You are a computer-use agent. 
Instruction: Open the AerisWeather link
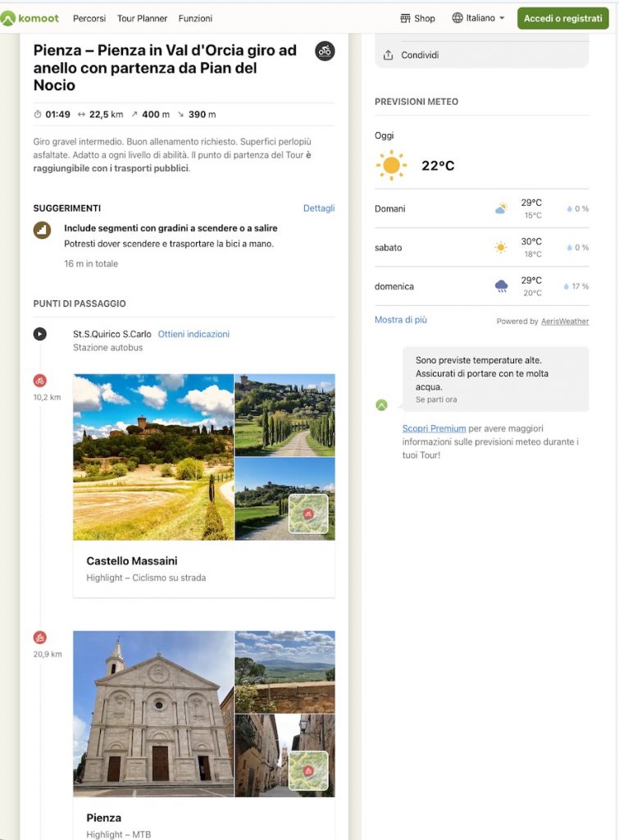coord(565,322)
